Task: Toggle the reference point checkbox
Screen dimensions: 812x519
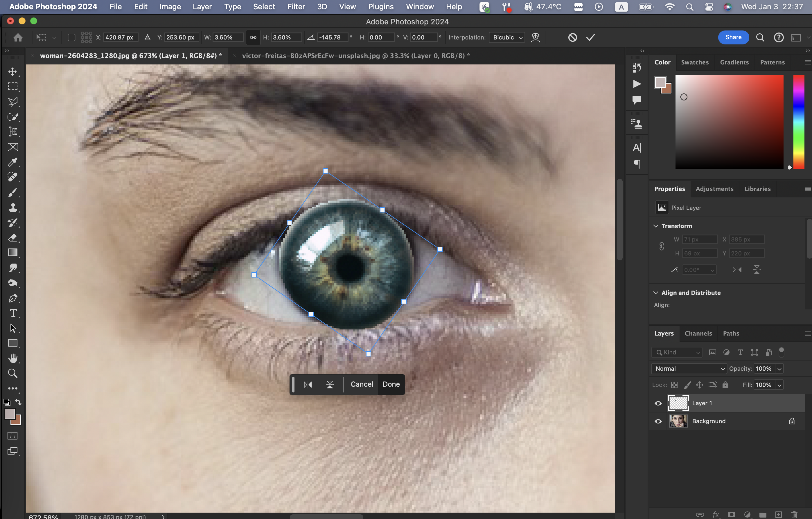Action: click(71, 37)
